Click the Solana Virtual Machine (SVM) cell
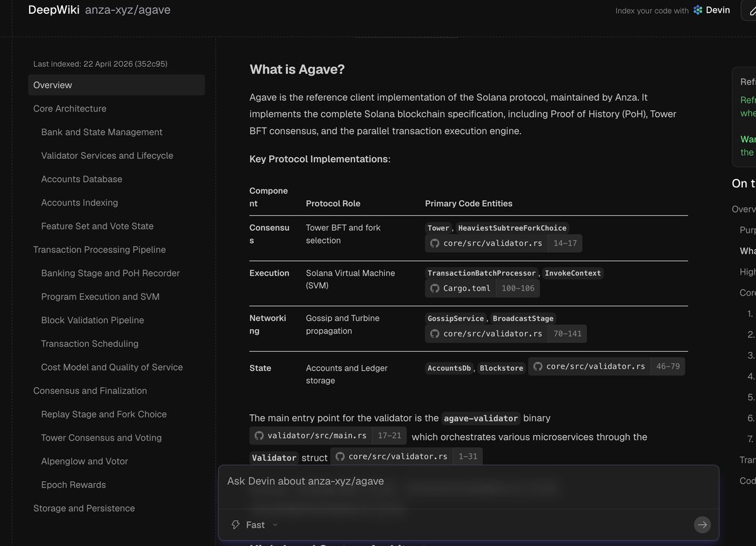 350,279
